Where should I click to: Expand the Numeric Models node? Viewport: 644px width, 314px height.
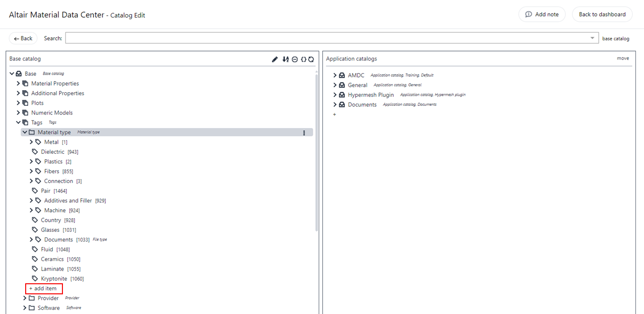(x=19, y=113)
